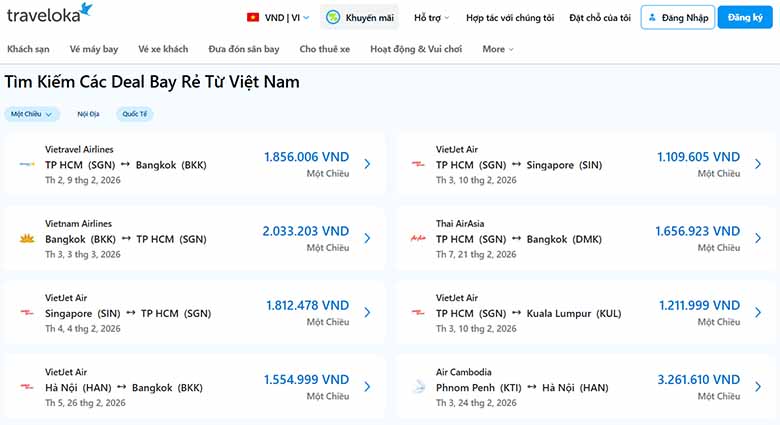Screen dimensions: 780x425
Task: Click price 1.812.478 VND
Action: pyautogui.click(x=307, y=305)
